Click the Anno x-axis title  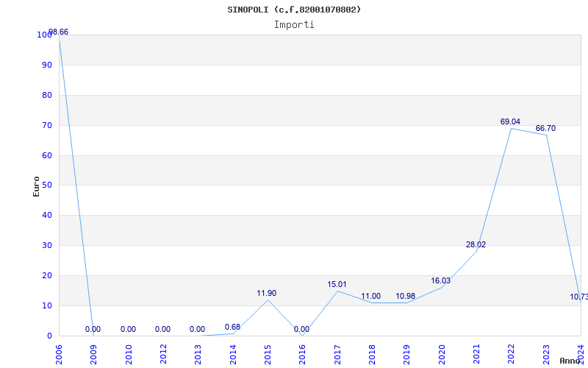[x=570, y=361]
